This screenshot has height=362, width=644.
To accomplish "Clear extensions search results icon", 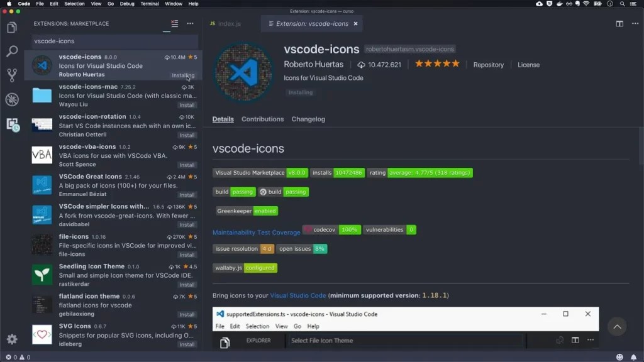I will click(175, 23).
